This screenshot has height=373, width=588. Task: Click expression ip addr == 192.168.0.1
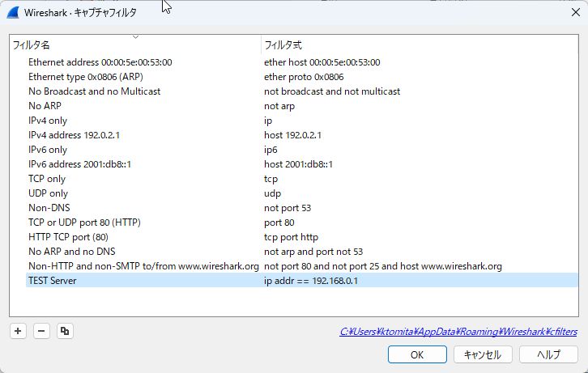point(311,281)
